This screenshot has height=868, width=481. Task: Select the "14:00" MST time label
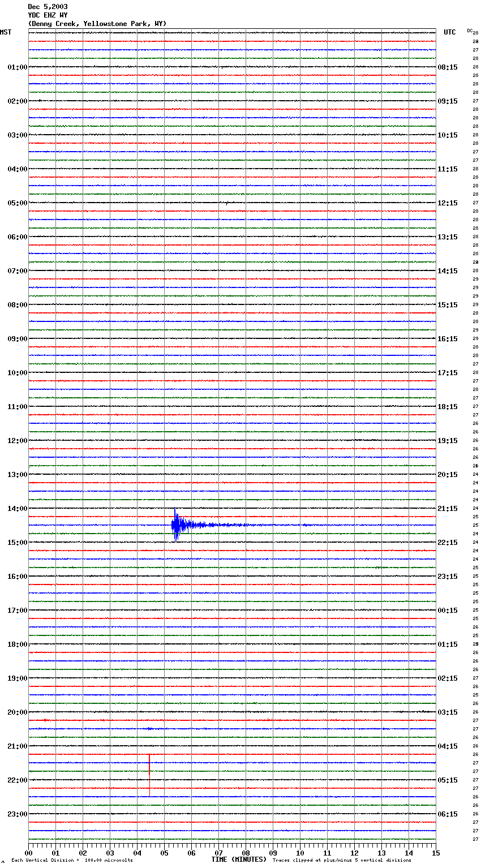[x=18, y=509]
